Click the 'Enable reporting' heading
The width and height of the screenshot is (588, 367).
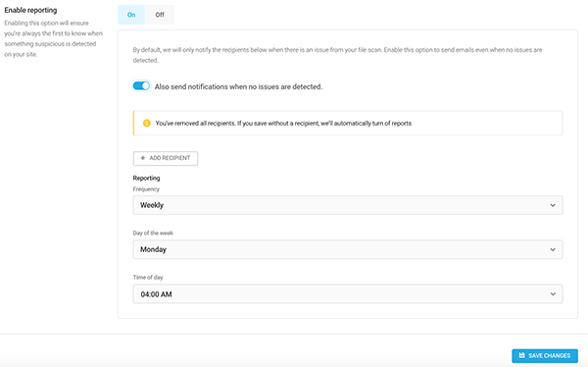pyautogui.click(x=30, y=10)
